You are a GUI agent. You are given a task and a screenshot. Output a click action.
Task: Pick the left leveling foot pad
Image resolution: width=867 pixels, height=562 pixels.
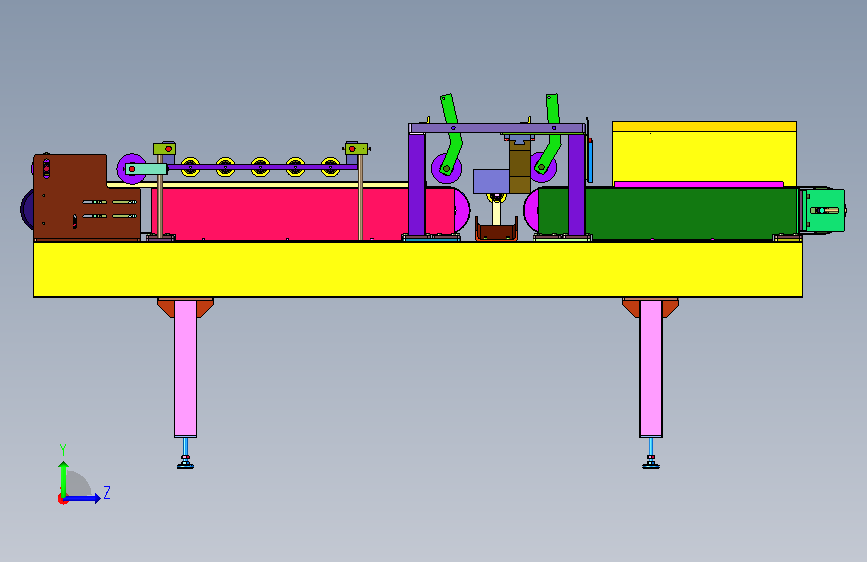(185, 465)
